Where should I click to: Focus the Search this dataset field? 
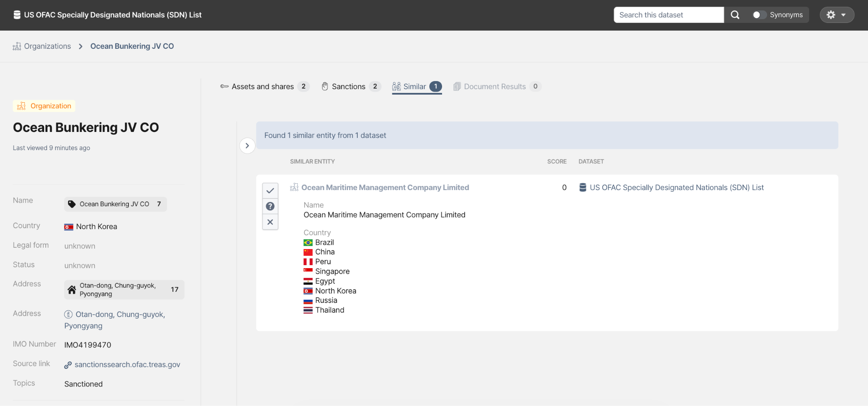tap(669, 15)
